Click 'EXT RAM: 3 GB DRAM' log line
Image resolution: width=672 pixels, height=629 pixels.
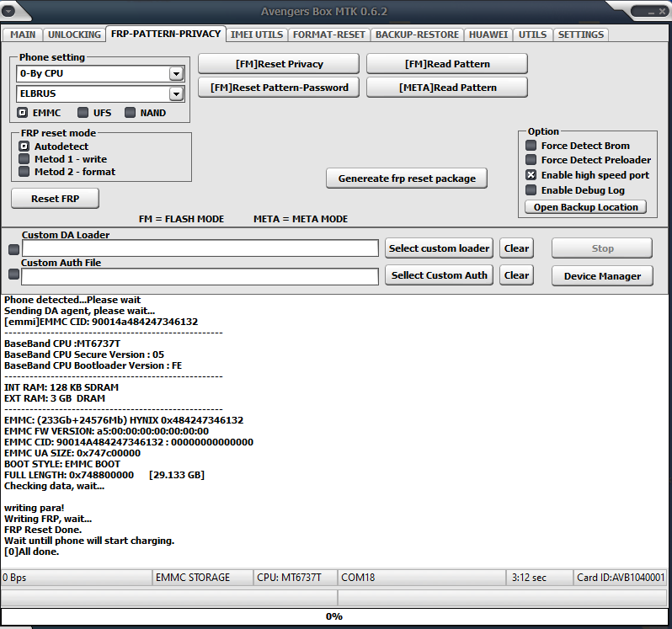55,398
